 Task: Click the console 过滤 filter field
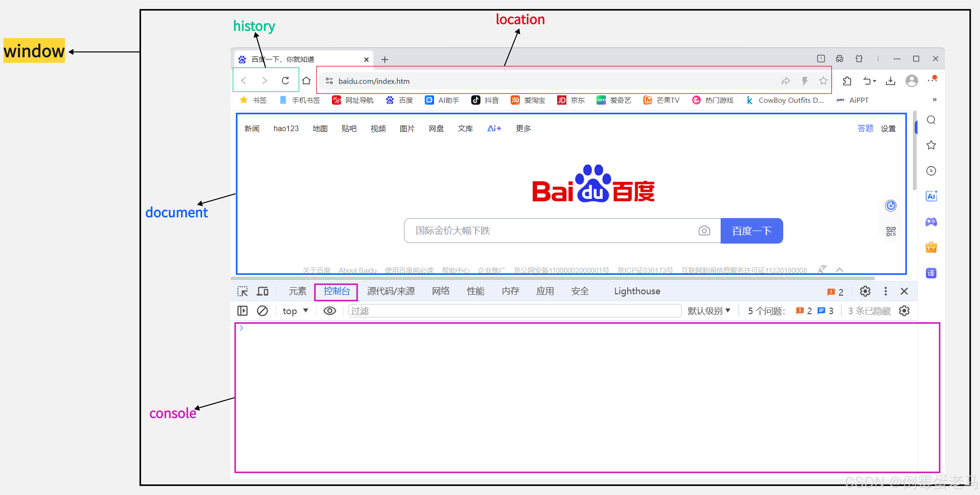[514, 311]
